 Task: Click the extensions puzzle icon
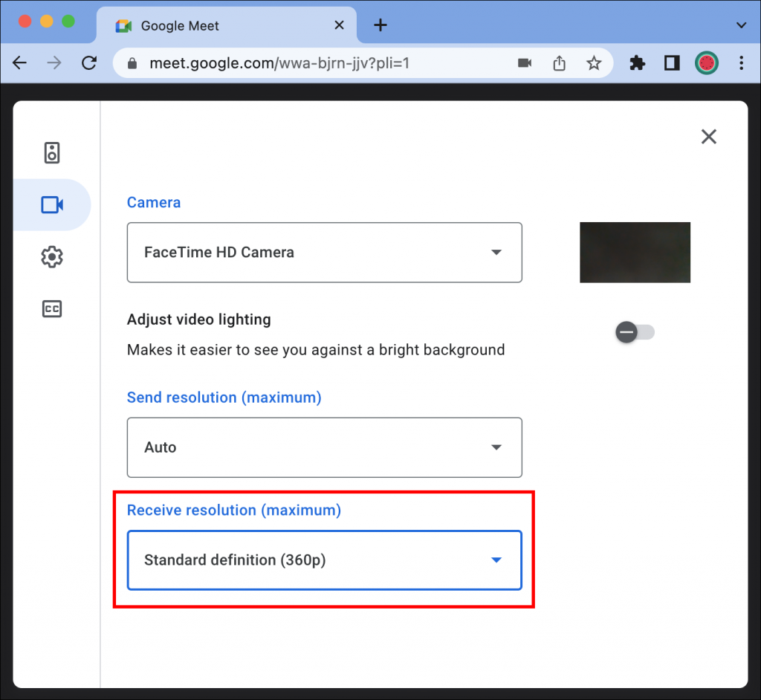(637, 63)
